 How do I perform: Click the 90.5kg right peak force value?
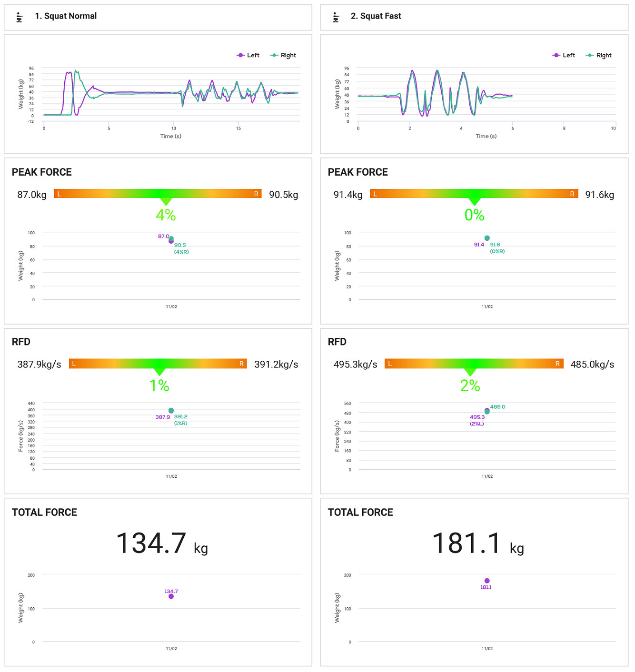click(x=284, y=195)
